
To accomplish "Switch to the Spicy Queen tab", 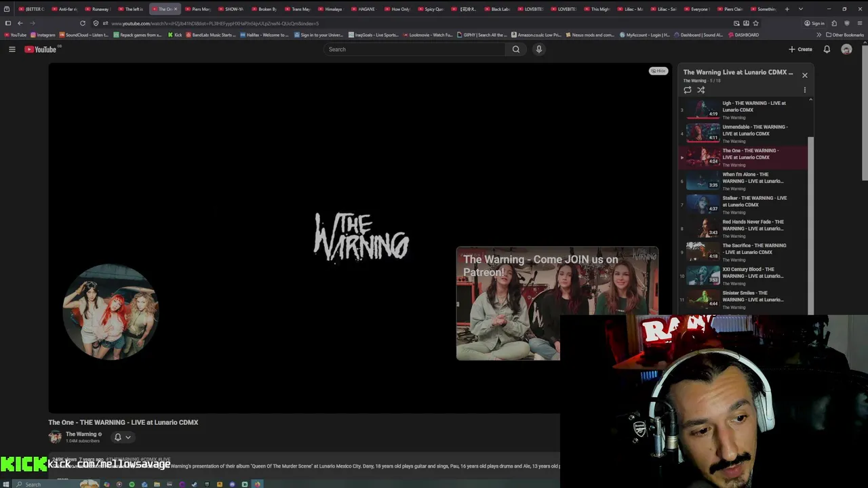I will 431,9.
